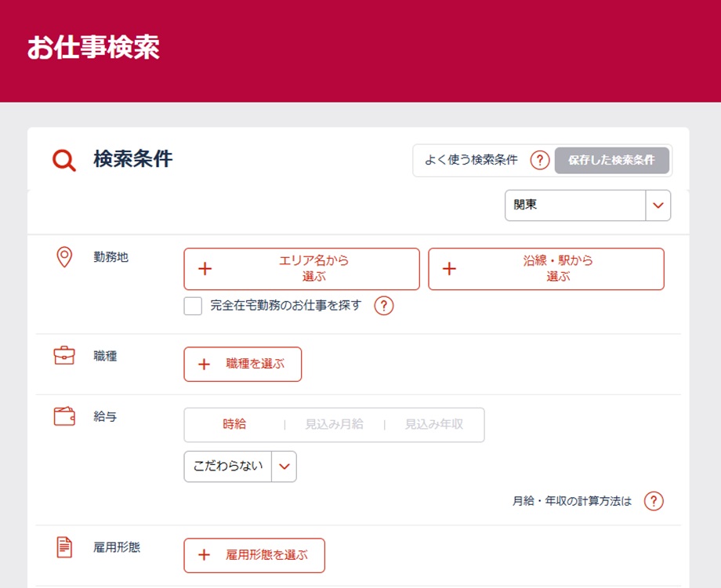Click 保存した検索条件 button

pyautogui.click(x=611, y=160)
